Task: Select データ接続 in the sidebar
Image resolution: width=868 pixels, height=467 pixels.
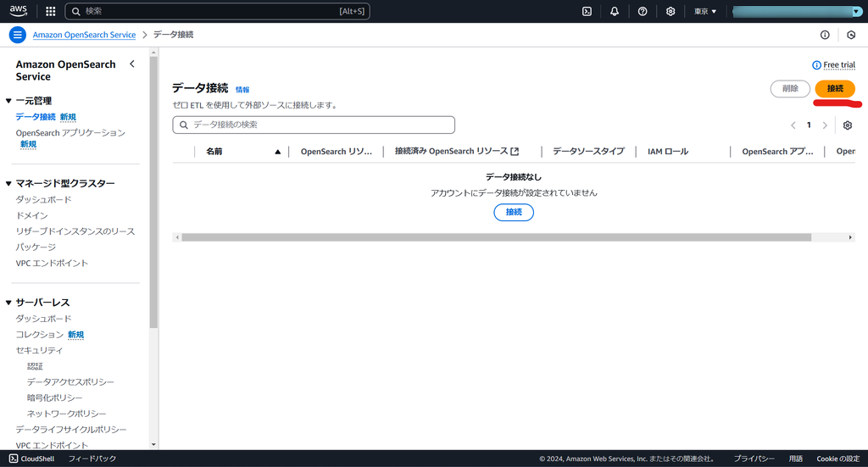Action: point(36,117)
